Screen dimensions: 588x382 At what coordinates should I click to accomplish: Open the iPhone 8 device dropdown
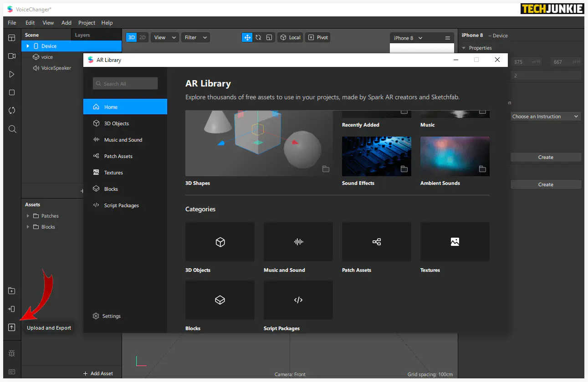pyautogui.click(x=408, y=38)
